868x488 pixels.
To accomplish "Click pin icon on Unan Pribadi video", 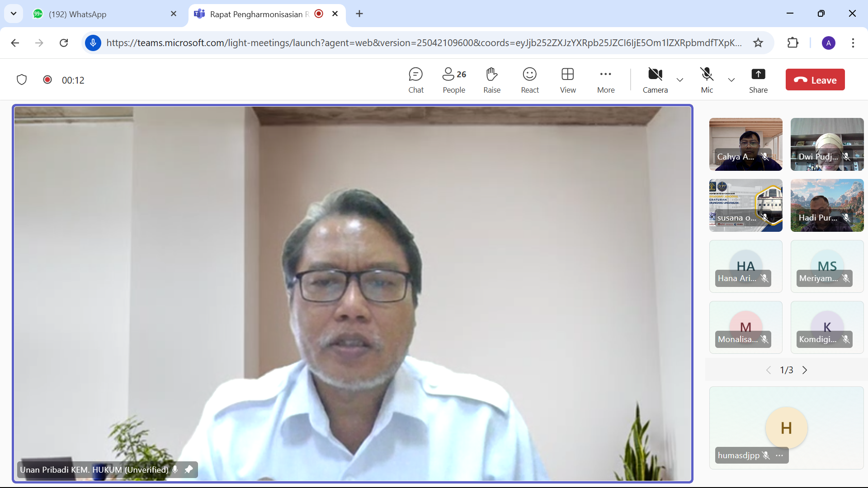I will [x=189, y=469].
